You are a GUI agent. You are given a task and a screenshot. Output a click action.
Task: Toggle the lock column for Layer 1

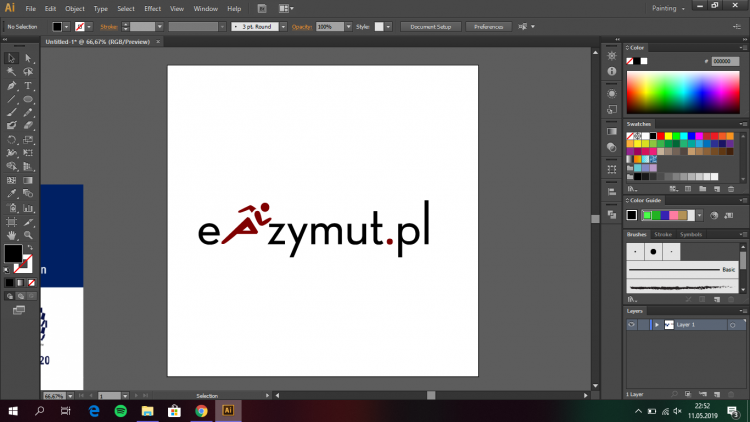[x=643, y=325]
